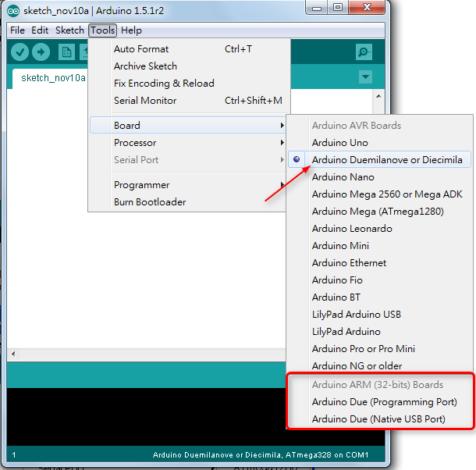Screen dimensions: 476x470
Task: Click status bar board info text
Action: coord(261,455)
